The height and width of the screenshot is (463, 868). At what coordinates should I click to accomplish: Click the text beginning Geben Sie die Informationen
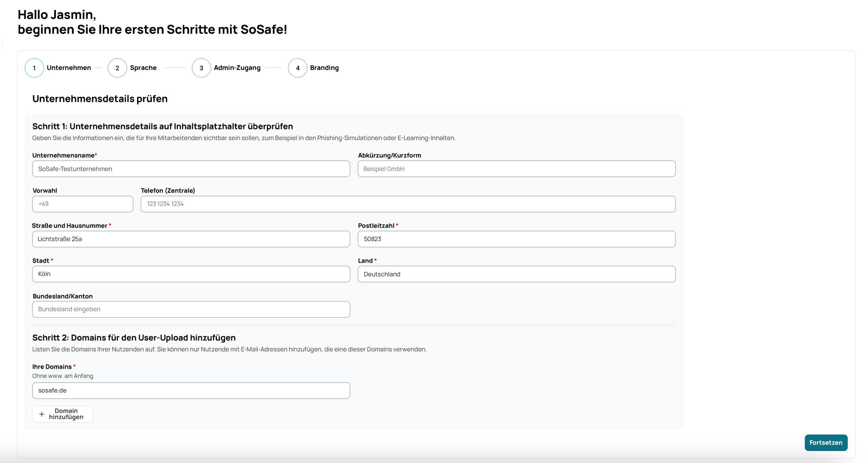pos(244,138)
